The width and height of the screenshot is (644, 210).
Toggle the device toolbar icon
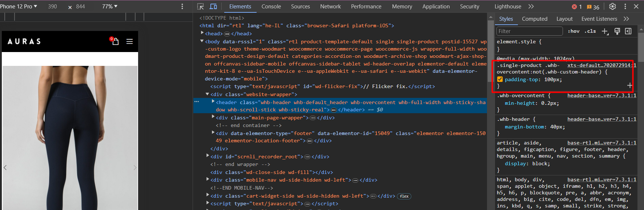(213, 7)
